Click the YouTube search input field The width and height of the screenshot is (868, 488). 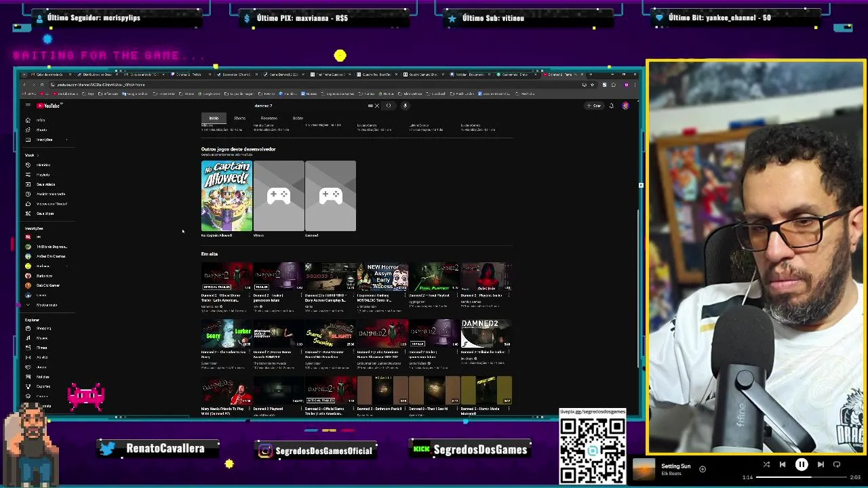(309, 106)
